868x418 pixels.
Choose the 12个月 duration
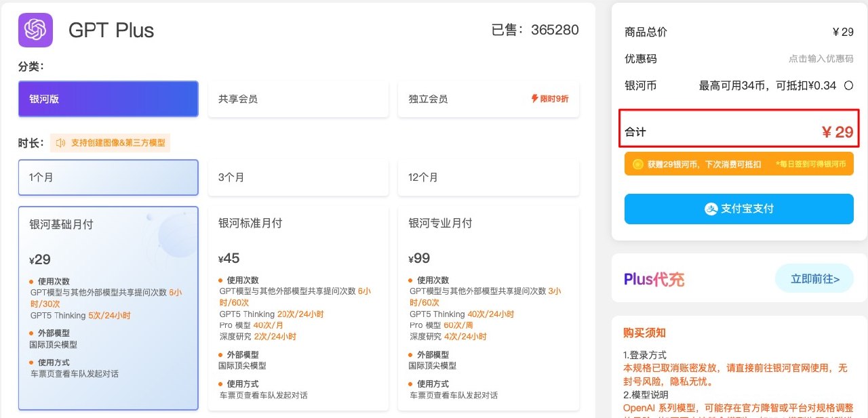tap(488, 177)
